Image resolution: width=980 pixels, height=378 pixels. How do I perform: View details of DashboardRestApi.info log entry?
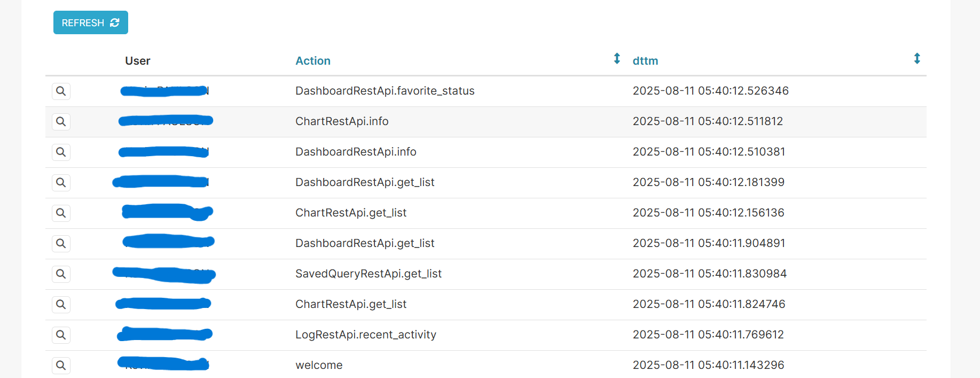click(x=61, y=152)
